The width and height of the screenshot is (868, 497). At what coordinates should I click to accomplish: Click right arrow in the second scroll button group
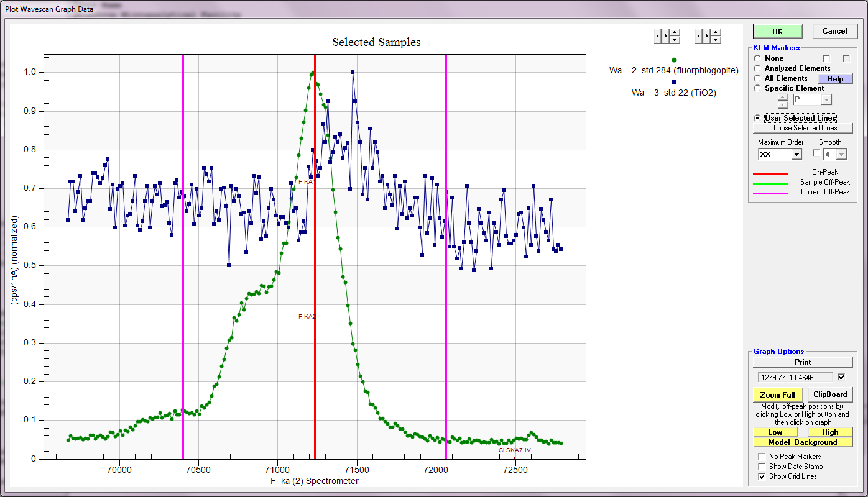pos(707,36)
